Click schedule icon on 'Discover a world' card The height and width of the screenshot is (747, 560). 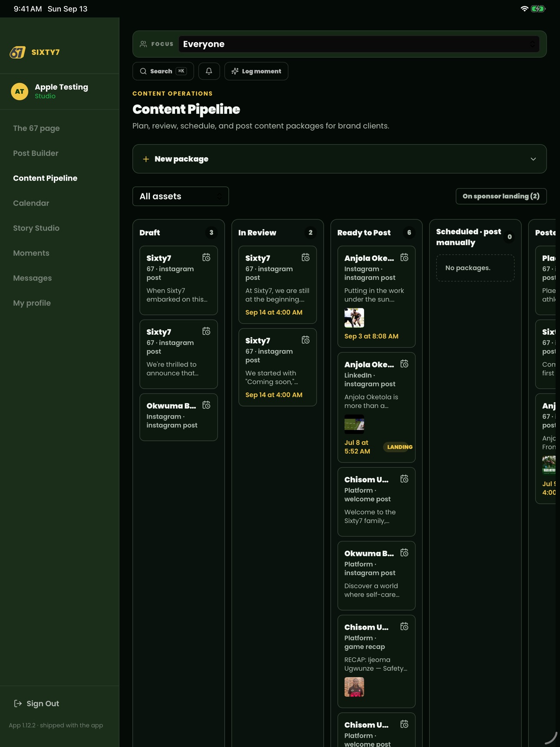[x=404, y=553]
